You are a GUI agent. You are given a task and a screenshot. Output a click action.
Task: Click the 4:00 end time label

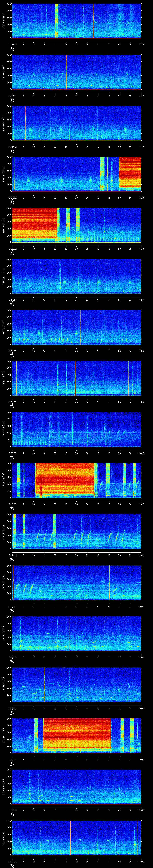click(x=141, y=147)
